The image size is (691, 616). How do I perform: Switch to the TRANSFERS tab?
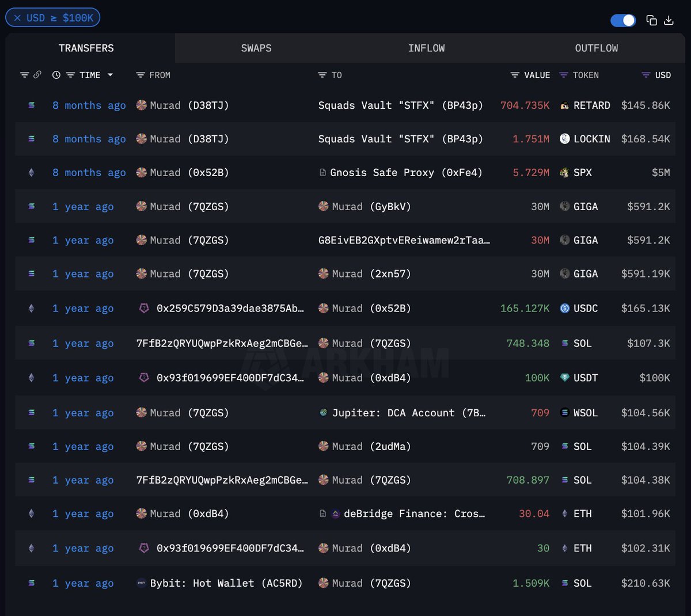pyautogui.click(x=86, y=48)
